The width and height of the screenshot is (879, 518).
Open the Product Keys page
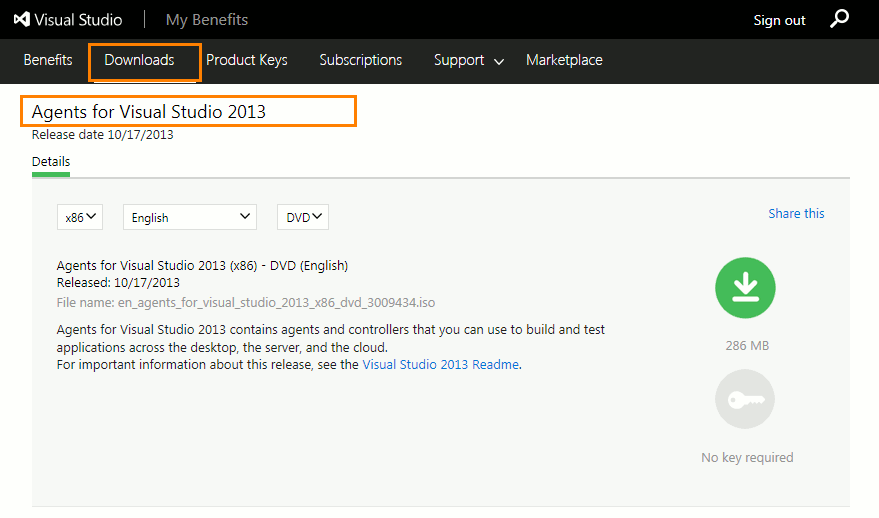pyautogui.click(x=247, y=60)
